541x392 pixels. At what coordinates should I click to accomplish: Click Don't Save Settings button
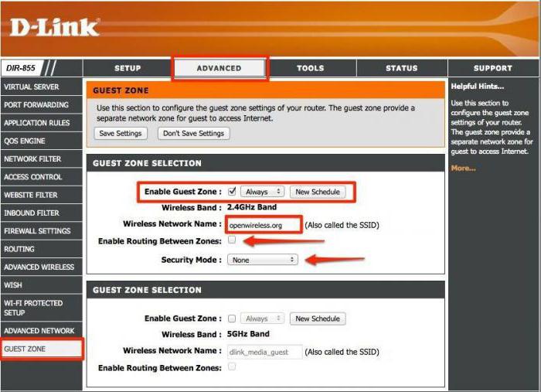[x=193, y=133]
